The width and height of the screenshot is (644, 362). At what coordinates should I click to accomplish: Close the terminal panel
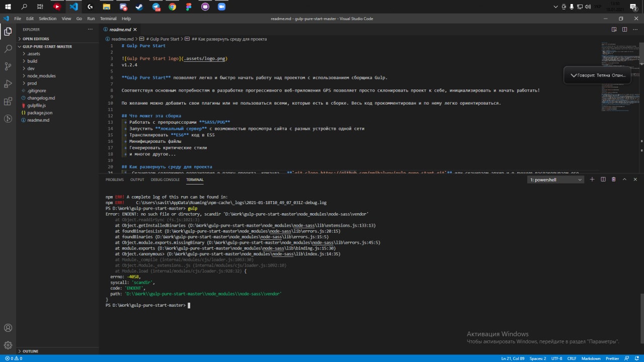635,179
